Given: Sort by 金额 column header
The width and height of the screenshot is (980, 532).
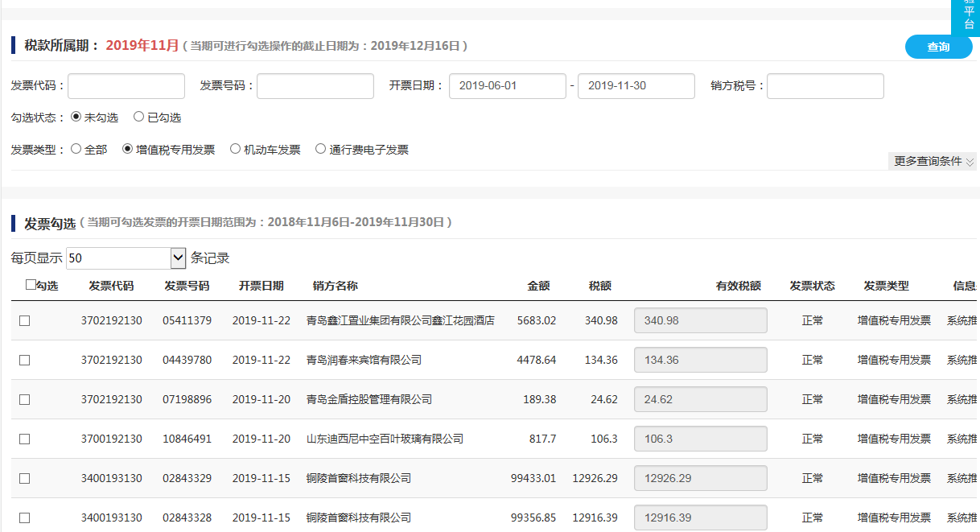Looking at the screenshot, I should pos(539,286).
